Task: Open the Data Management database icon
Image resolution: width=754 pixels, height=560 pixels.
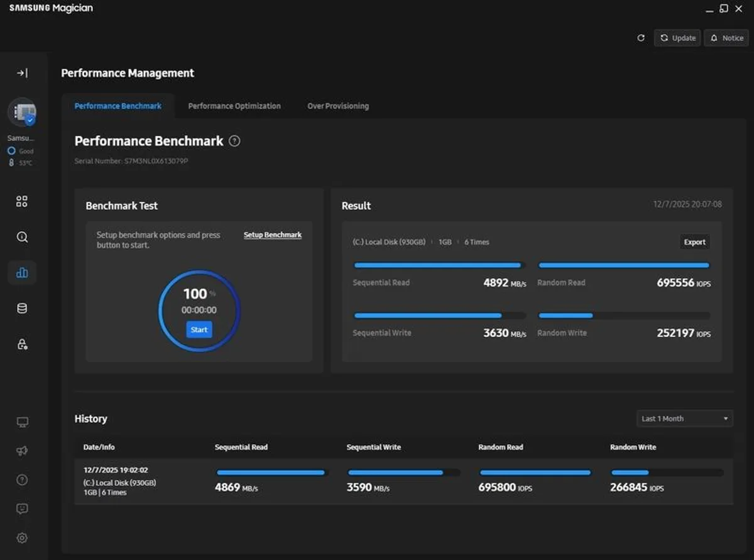Action: pos(22,309)
